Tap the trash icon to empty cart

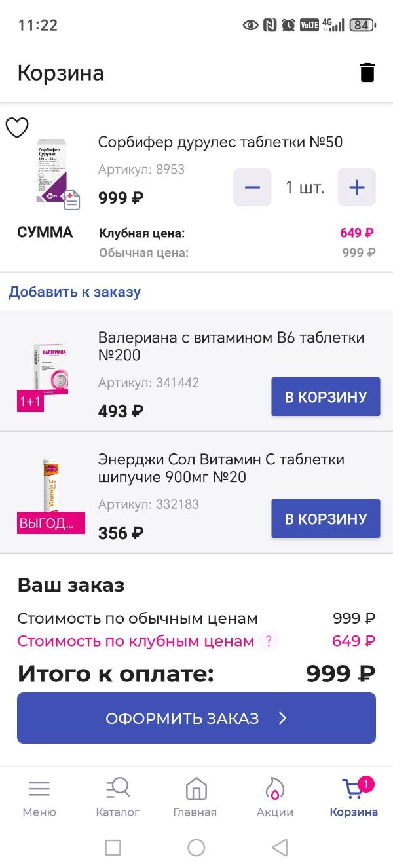[x=367, y=73]
